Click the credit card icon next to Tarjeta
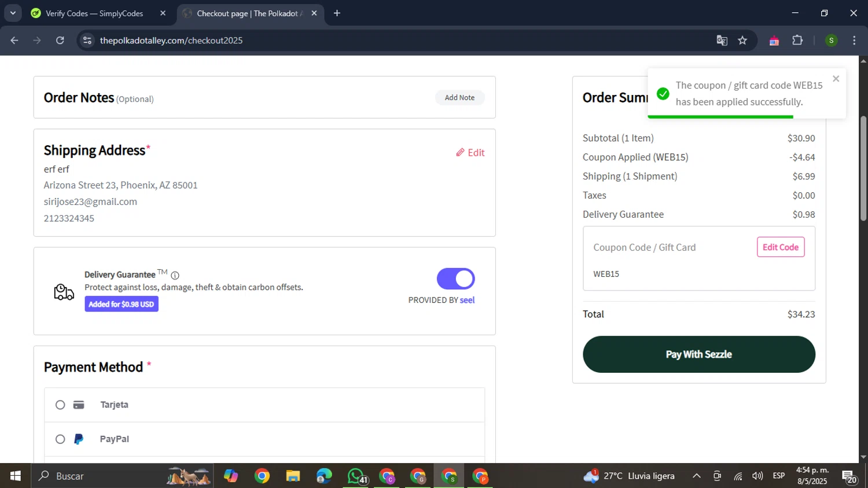This screenshot has width=868, height=488. point(79,405)
